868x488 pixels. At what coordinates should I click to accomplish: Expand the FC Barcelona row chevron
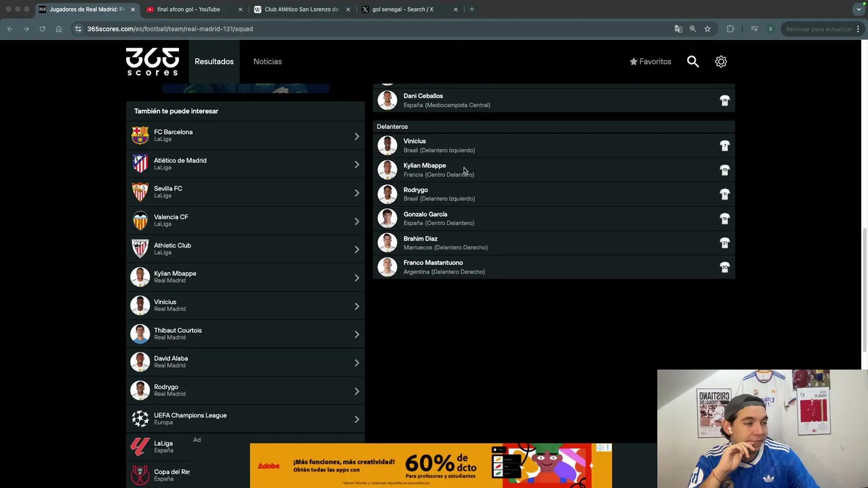click(357, 136)
